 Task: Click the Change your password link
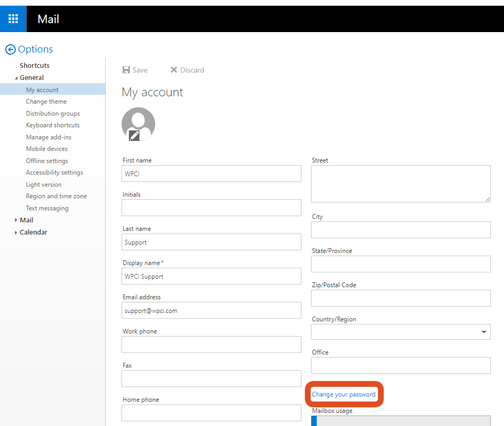tap(344, 394)
